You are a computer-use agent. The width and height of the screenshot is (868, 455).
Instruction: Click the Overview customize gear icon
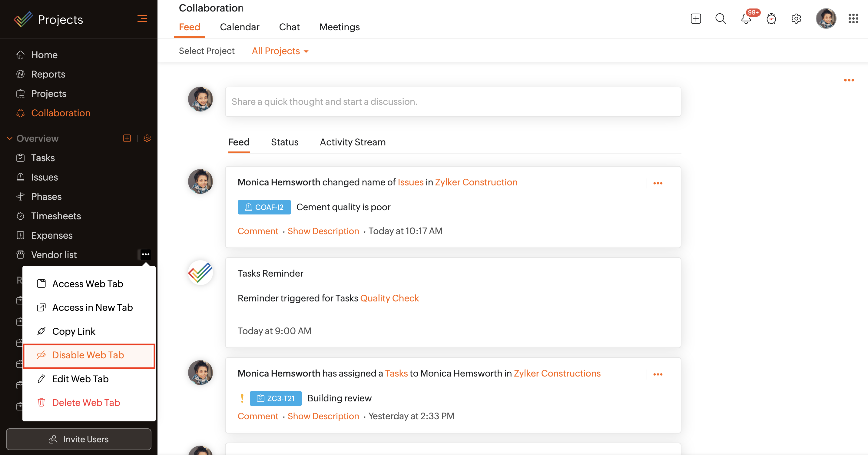pos(147,138)
